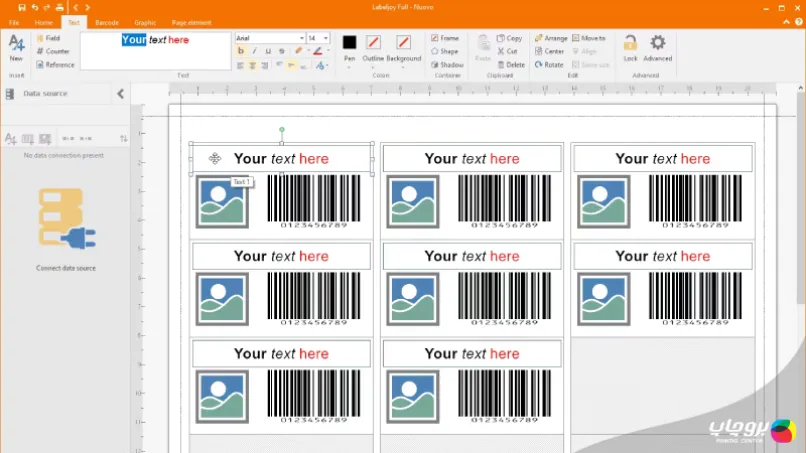The image size is (806, 453).
Task: Cut the selected element
Action: (x=507, y=51)
